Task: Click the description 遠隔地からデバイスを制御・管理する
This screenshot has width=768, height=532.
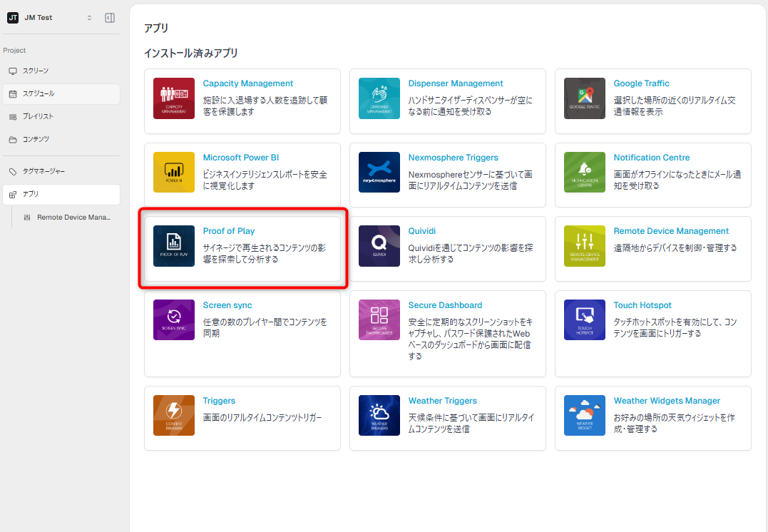Action: [675, 248]
